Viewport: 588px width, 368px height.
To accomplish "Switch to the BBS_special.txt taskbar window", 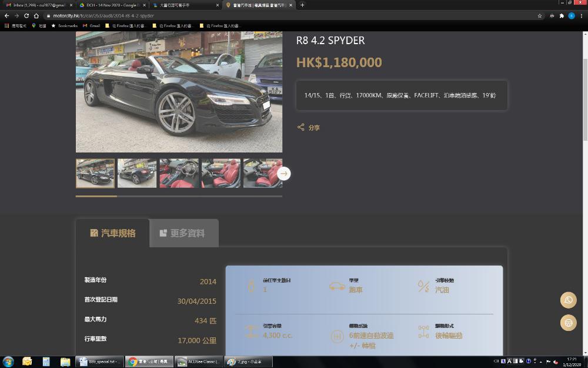I will (x=100, y=362).
